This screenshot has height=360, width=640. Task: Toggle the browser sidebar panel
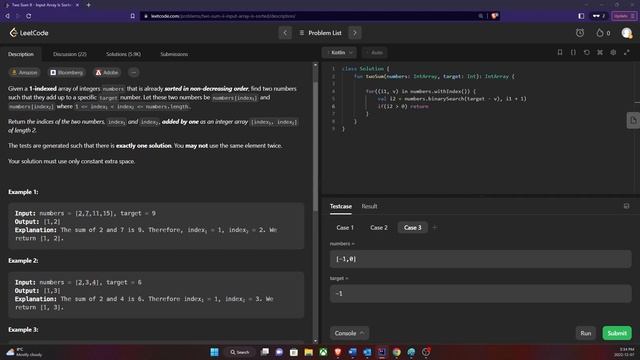click(x=581, y=16)
